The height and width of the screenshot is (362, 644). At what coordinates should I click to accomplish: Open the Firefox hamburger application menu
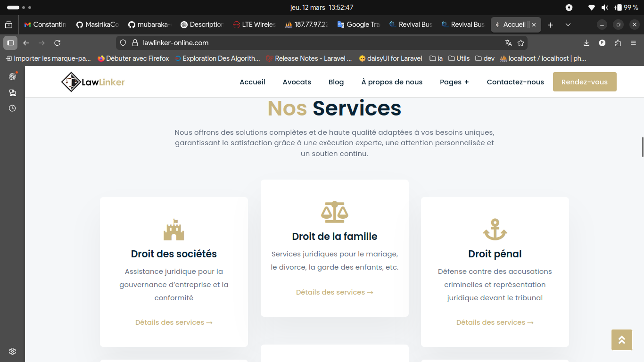(634, 43)
